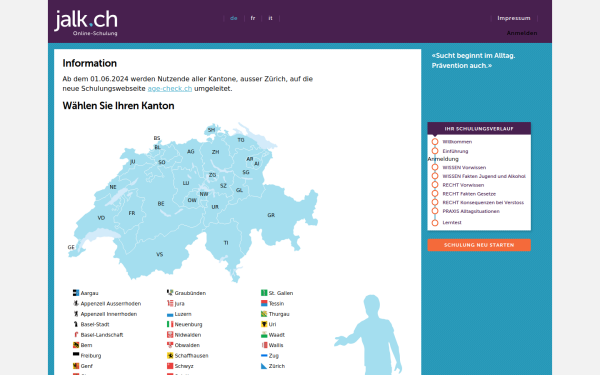Click the Basel-Landschaft text link
The width and height of the screenshot is (600, 375).
click(102, 335)
